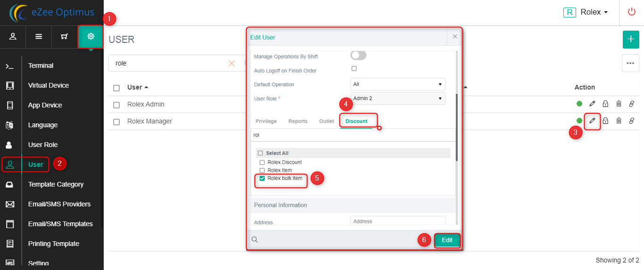This screenshot has height=270, width=644.
Task: Open Email/SMS Providers menu entry
Action: pos(59,204)
